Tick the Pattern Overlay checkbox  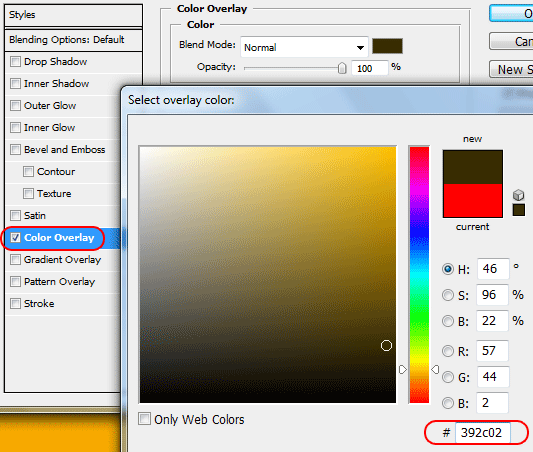click(x=15, y=282)
